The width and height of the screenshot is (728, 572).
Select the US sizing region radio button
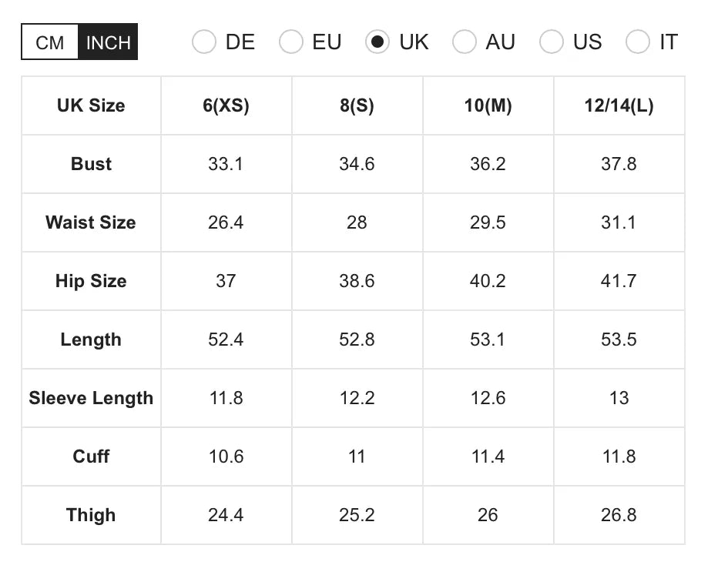tap(552, 42)
